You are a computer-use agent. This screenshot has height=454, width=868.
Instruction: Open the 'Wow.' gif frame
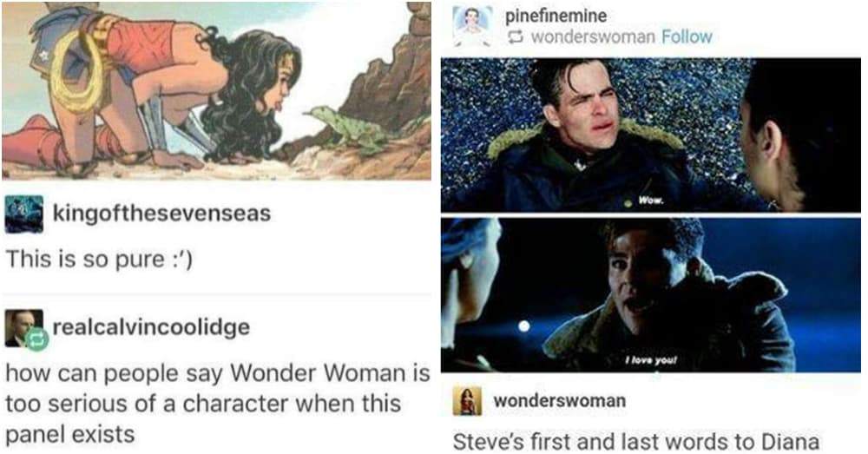(x=650, y=135)
